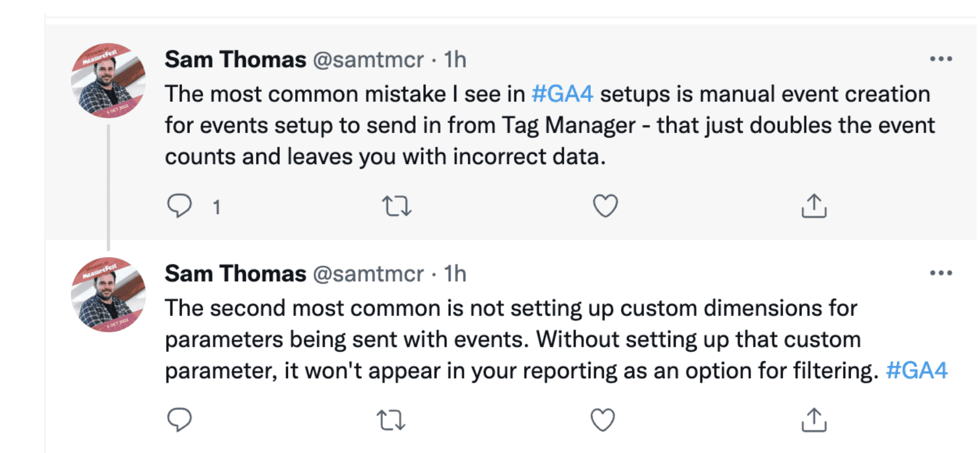The height and width of the screenshot is (453, 980).
Task: Reply to the first tweet about manual event creation
Action: pyautogui.click(x=180, y=206)
